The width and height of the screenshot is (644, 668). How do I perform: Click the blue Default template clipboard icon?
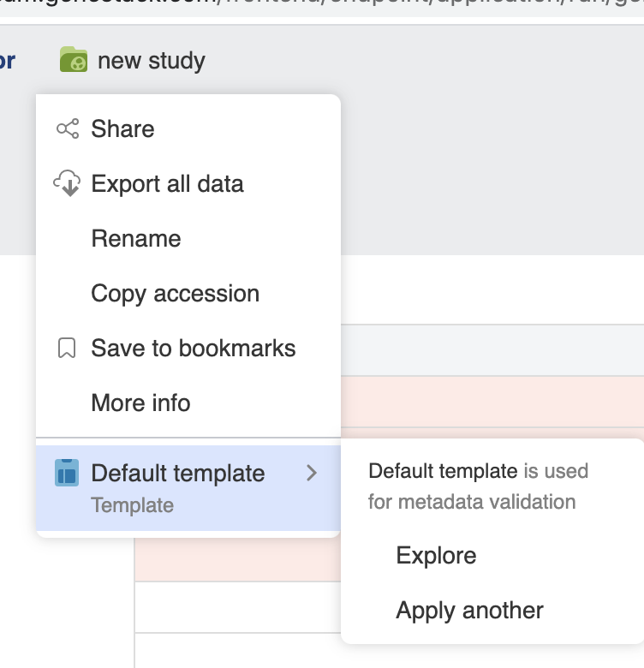[67, 473]
